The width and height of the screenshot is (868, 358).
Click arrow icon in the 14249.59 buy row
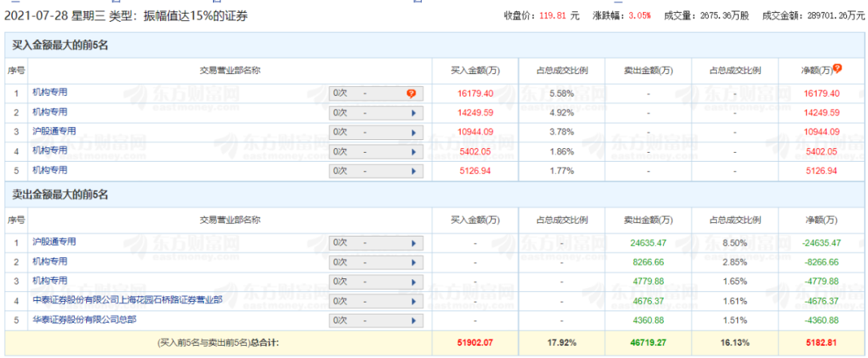click(414, 113)
